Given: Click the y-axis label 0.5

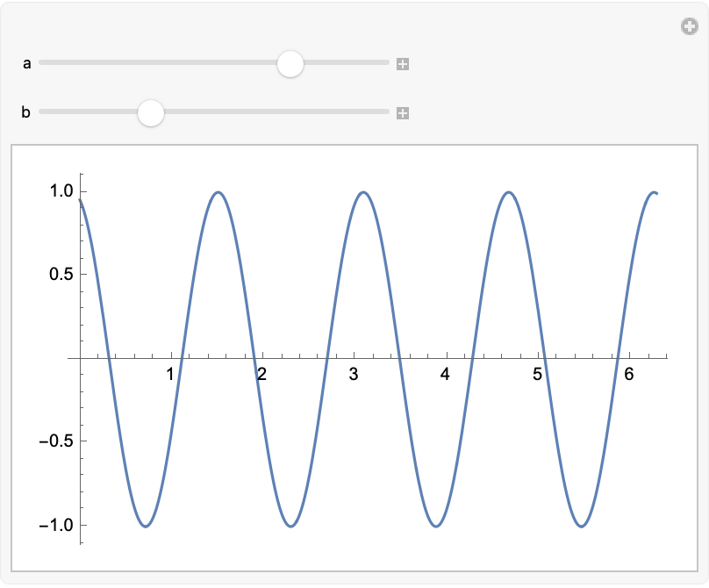Looking at the screenshot, I should [61, 274].
